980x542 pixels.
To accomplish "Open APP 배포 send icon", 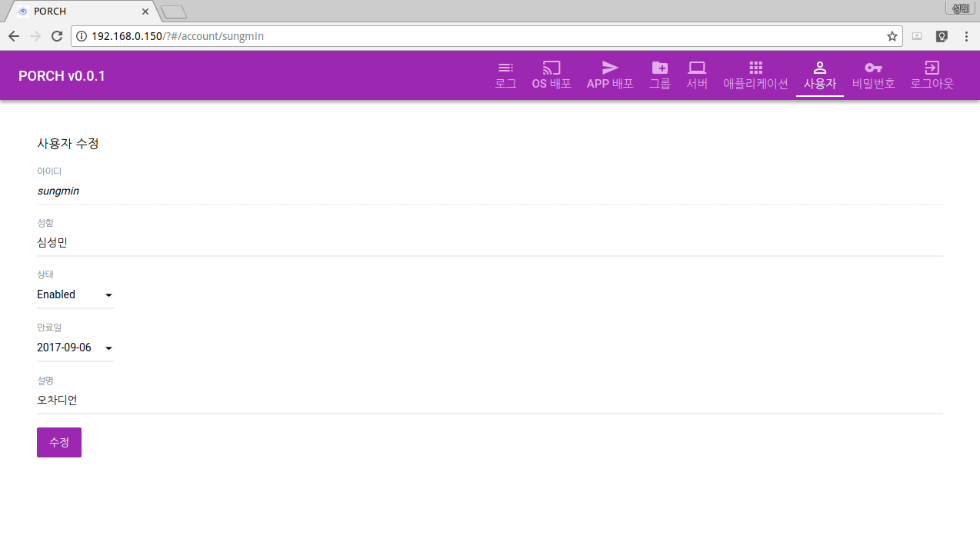I will 610,68.
